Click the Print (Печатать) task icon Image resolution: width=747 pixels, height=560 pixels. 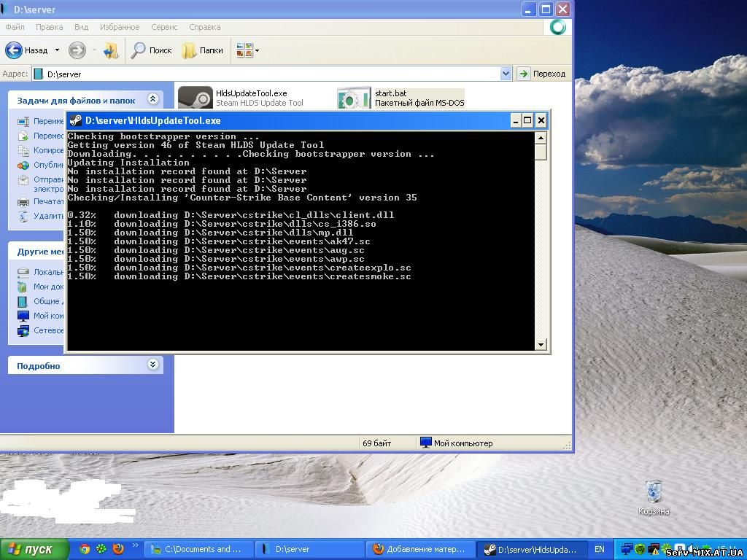pyautogui.click(x=23, y=202)
